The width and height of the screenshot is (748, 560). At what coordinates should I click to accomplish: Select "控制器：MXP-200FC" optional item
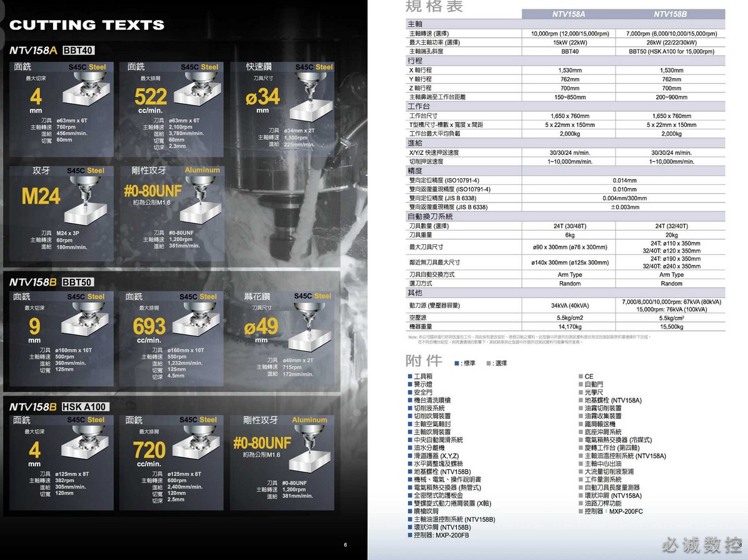tap(614, 511)
